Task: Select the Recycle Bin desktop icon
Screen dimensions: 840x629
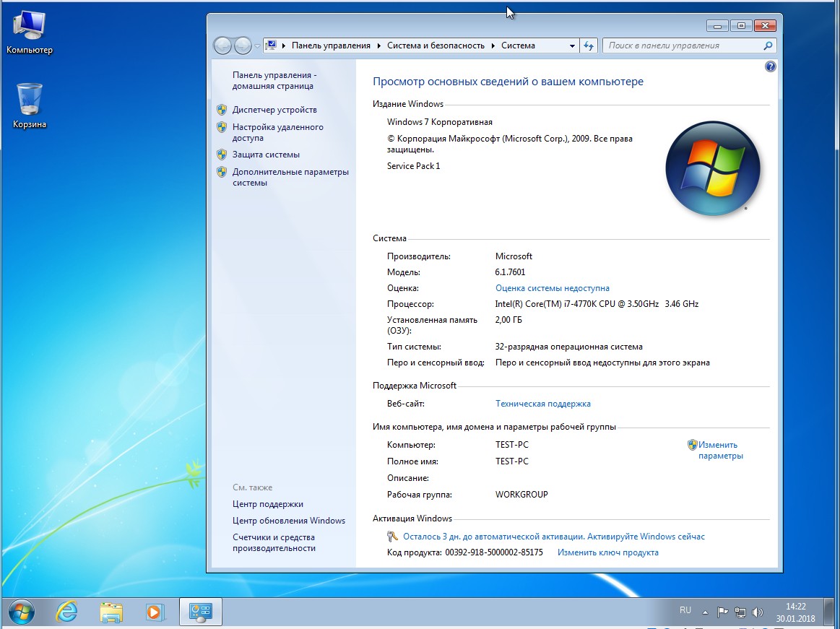Action: (x=30, y=106)
